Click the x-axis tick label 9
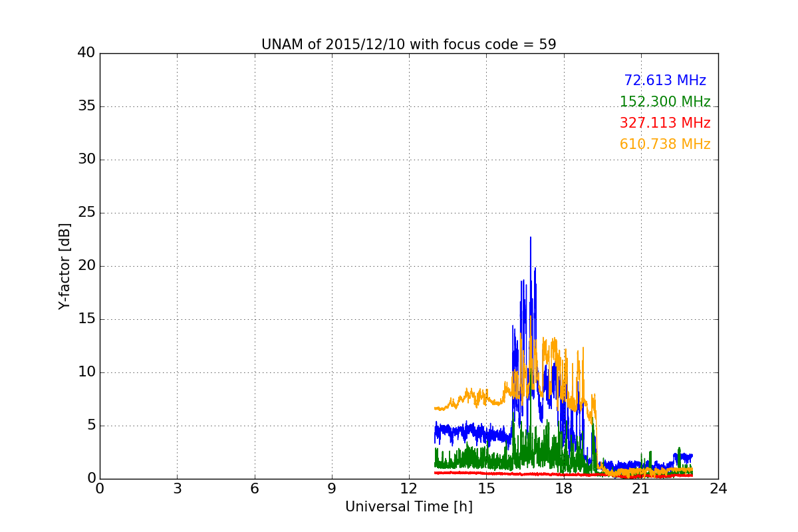 tap(332, 489)
